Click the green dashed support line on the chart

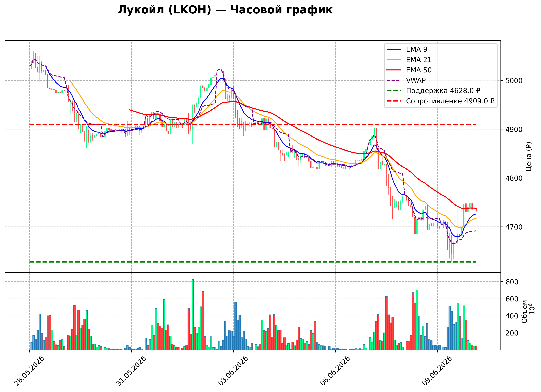[x=253, y=262]
